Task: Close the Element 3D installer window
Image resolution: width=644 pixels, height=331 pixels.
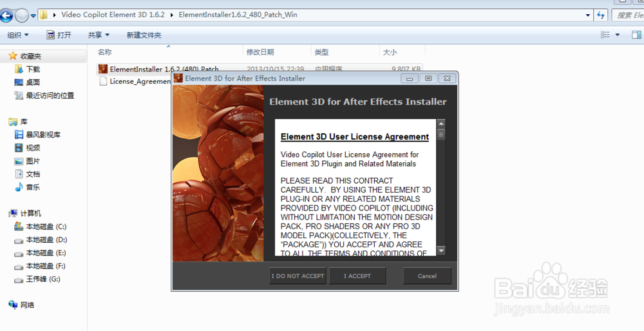Action: pos(448,79)
